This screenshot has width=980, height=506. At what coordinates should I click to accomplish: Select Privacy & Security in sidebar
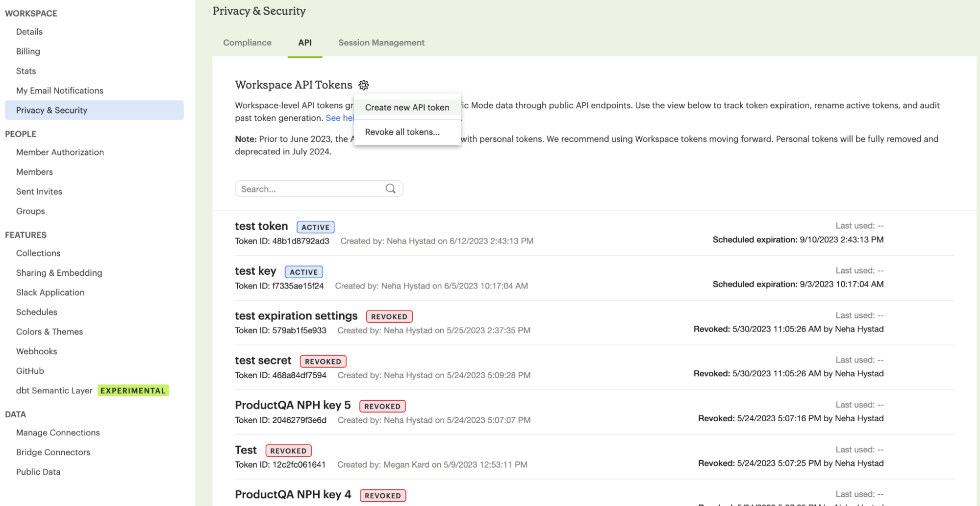[x=94, y=110]
